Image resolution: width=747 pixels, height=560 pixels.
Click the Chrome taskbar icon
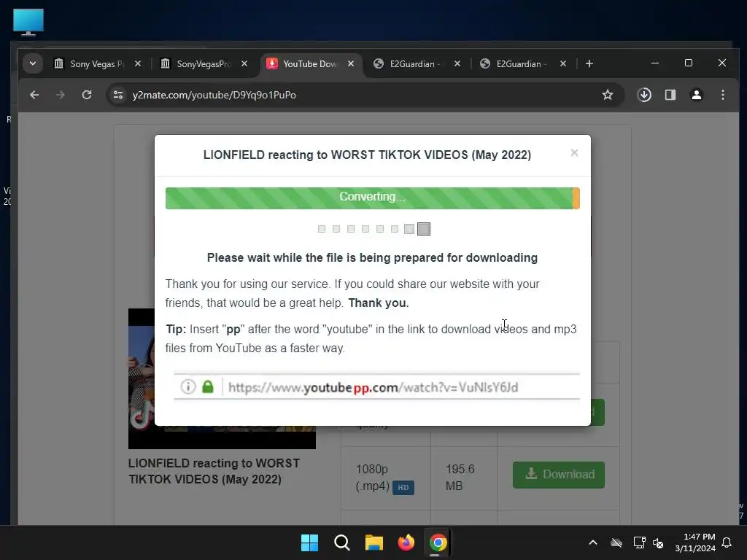tap(438, 542)
